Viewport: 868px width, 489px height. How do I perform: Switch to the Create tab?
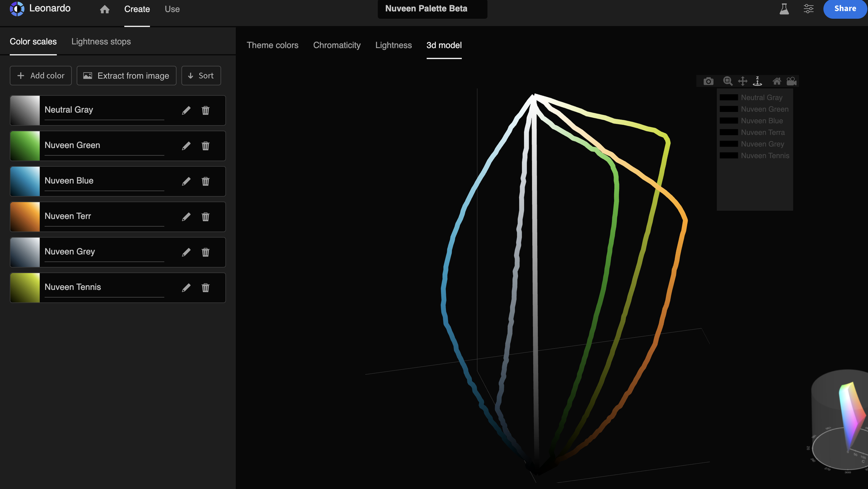137,9
